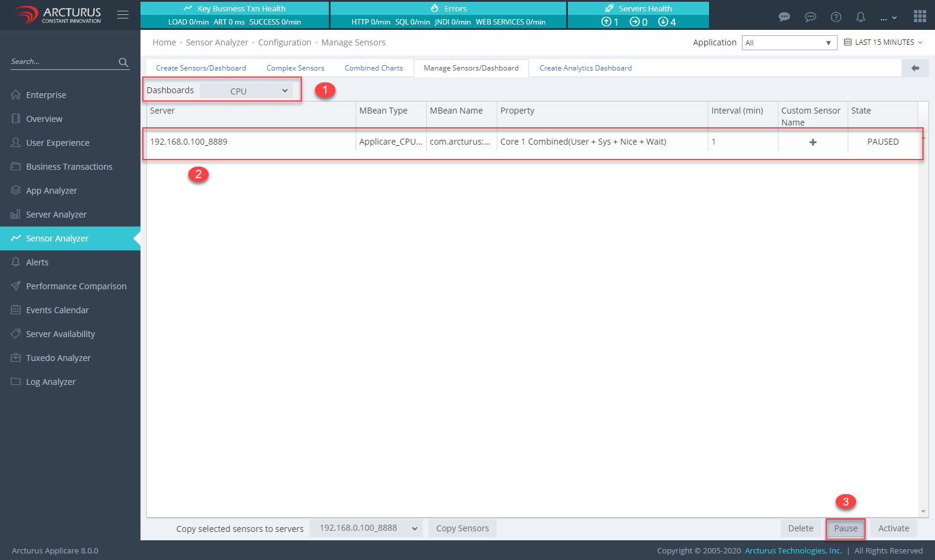Click the search magnifier icon

coord(123,62)
